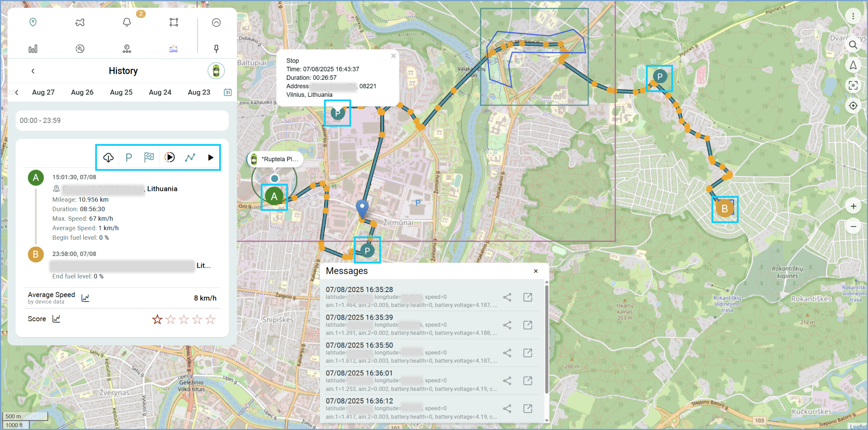Open notifications bell with badge 2
Screen dimensions: 868x430
tap(127, 22)
